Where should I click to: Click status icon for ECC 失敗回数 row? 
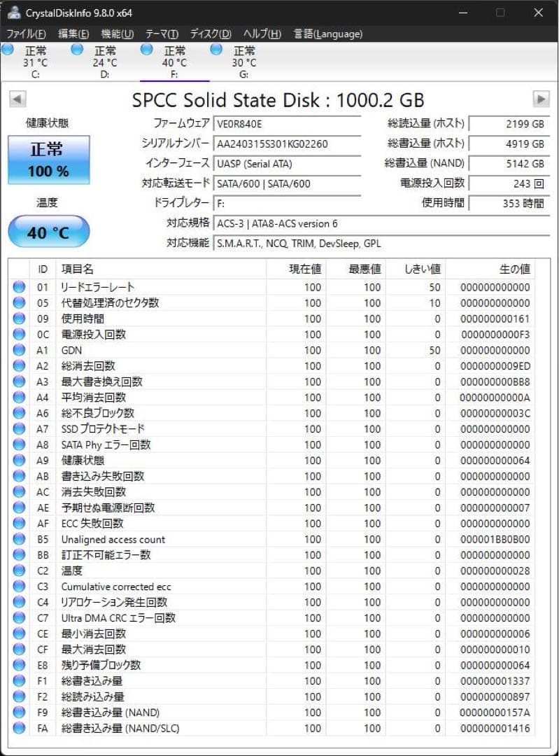[20, 523]
